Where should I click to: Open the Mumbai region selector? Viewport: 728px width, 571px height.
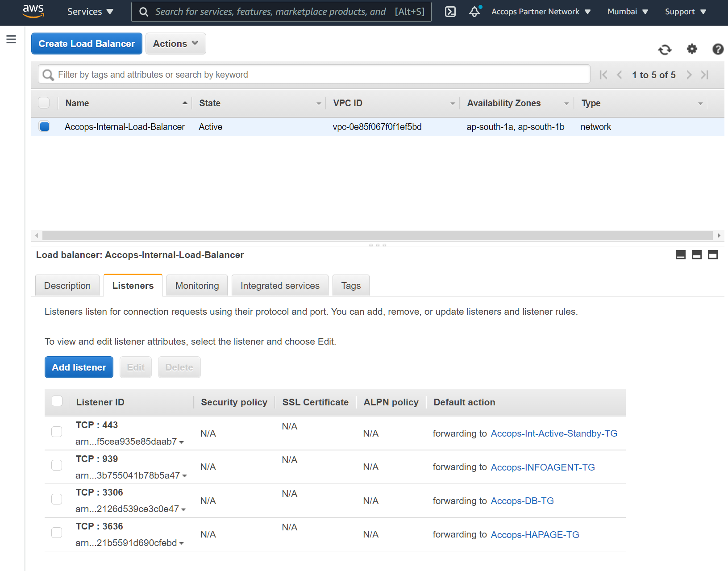pyautogui.click(x=628, y=12)
